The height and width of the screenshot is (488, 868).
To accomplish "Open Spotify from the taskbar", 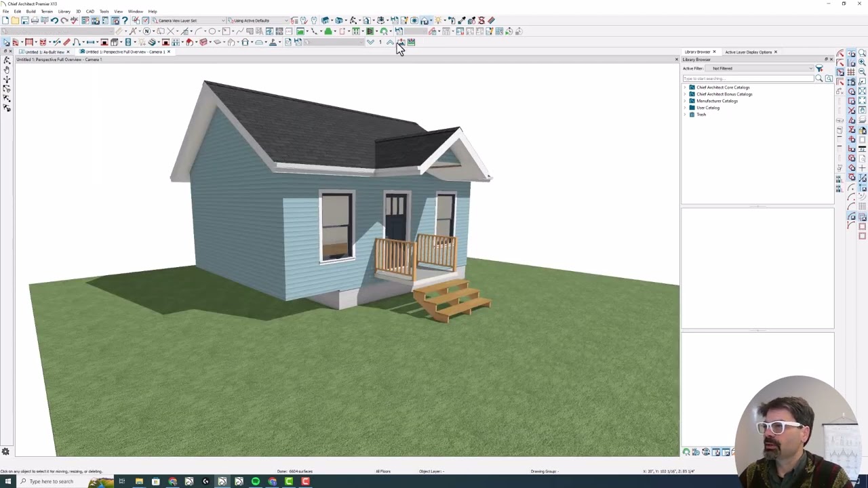I will pyautogui.click(x=256, y=481).
